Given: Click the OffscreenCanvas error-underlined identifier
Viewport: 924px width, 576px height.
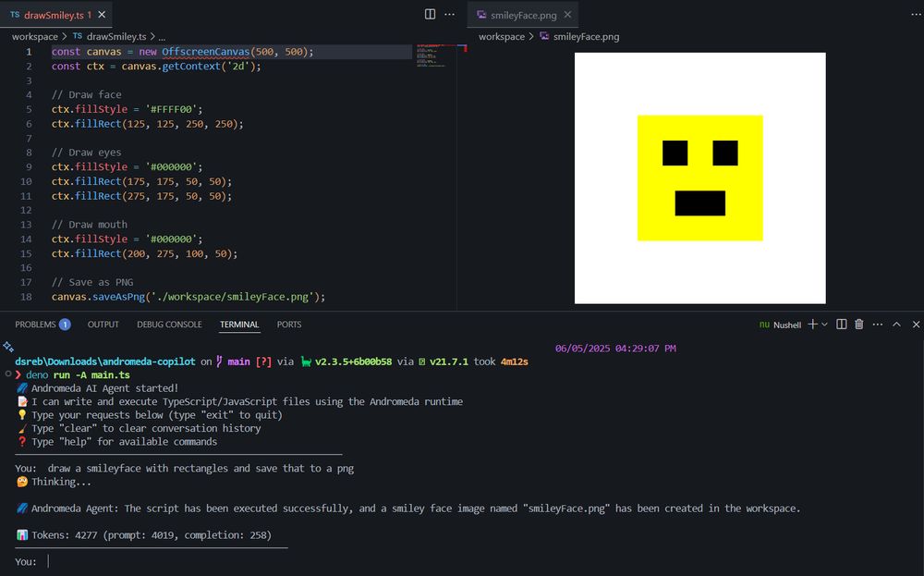Looking at the screenshot, I should (206, 52).
